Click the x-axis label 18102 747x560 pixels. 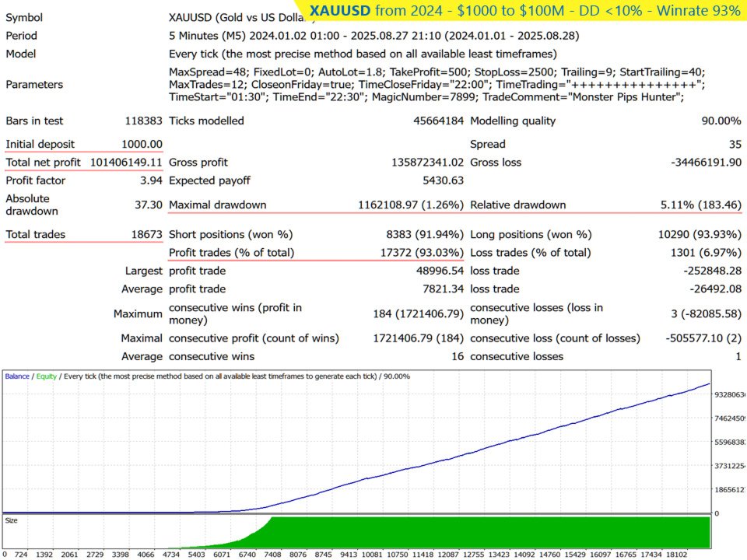pyautogui.click(x=677, y=555)
